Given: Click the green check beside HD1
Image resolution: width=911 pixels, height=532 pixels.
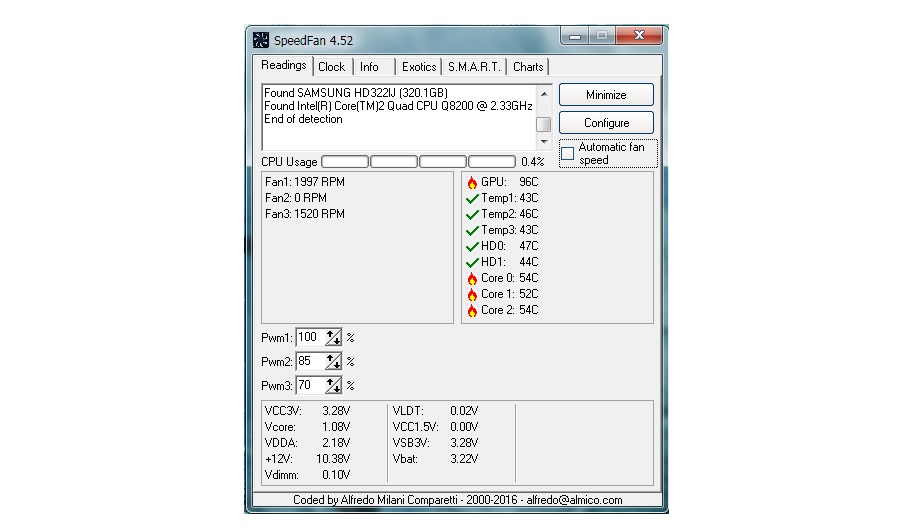Looking at the screenshot, I should 472,263.
